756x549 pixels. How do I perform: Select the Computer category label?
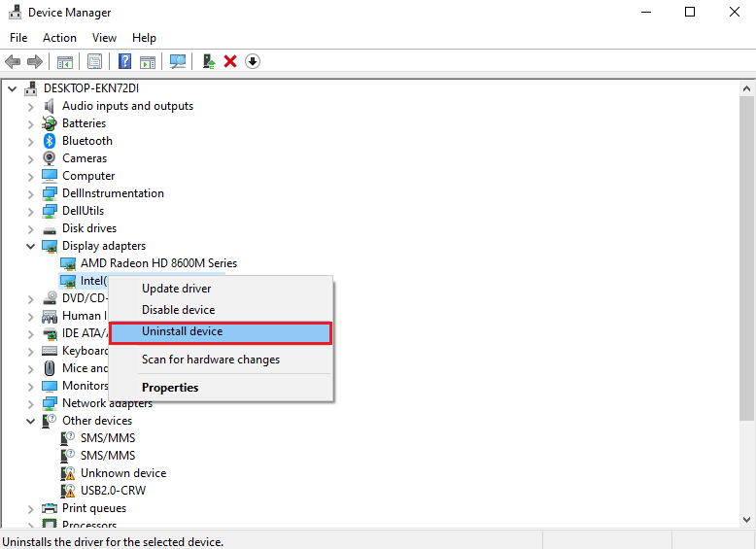pyautogui.click(x=88, y=176)
